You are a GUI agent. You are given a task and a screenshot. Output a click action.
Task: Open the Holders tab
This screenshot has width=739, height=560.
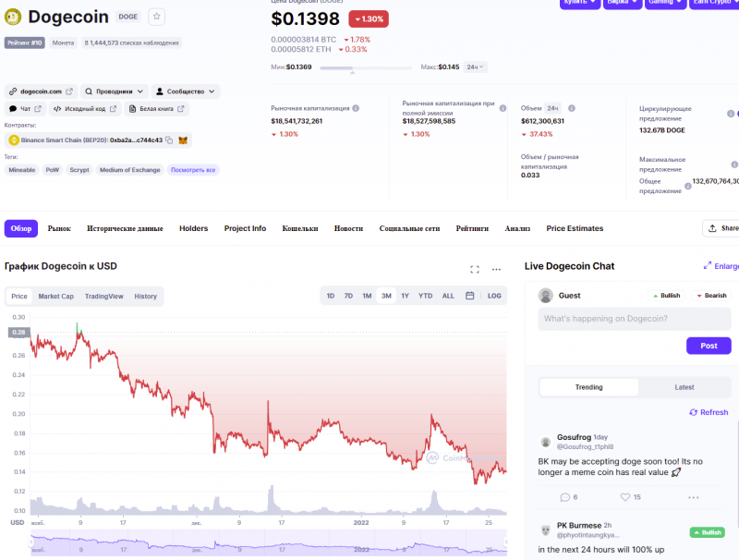(193, 228)
